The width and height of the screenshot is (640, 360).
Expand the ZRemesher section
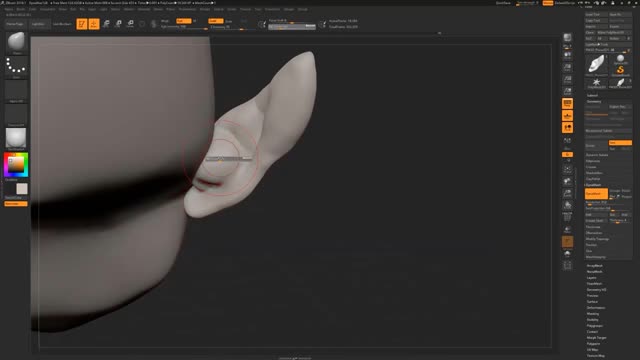[594, 233]
